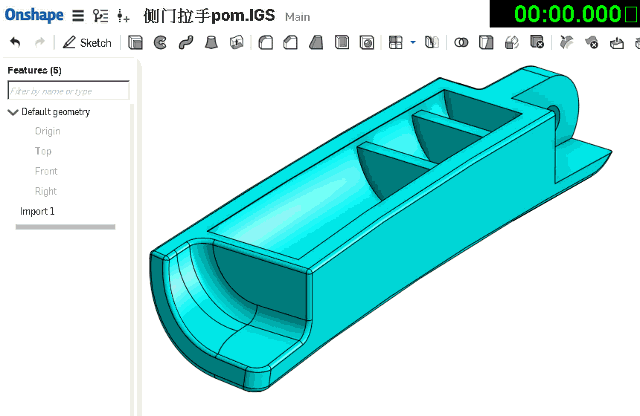Image resolution: width=640 pixels, height=416 pixels.
Task: Select the Mirror tool
Action: click(x=432, y=42)
